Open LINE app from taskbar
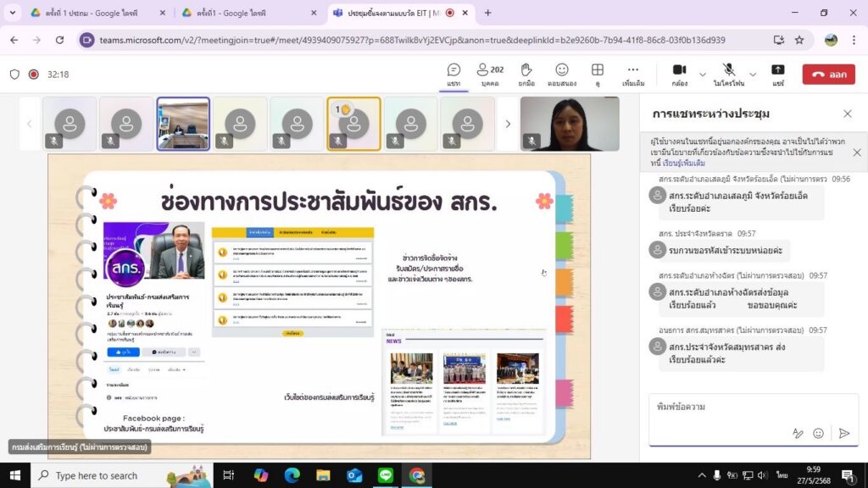 [x=386, y=475]
